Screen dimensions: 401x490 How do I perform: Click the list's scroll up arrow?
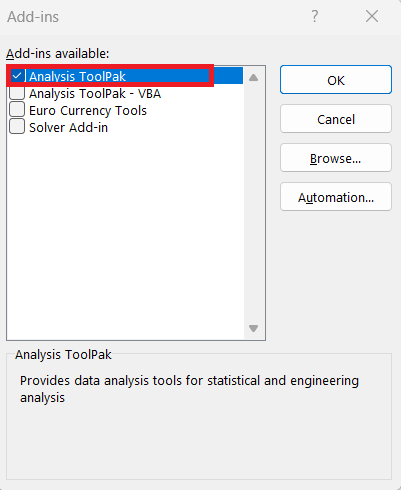click(x=254, y=78)
